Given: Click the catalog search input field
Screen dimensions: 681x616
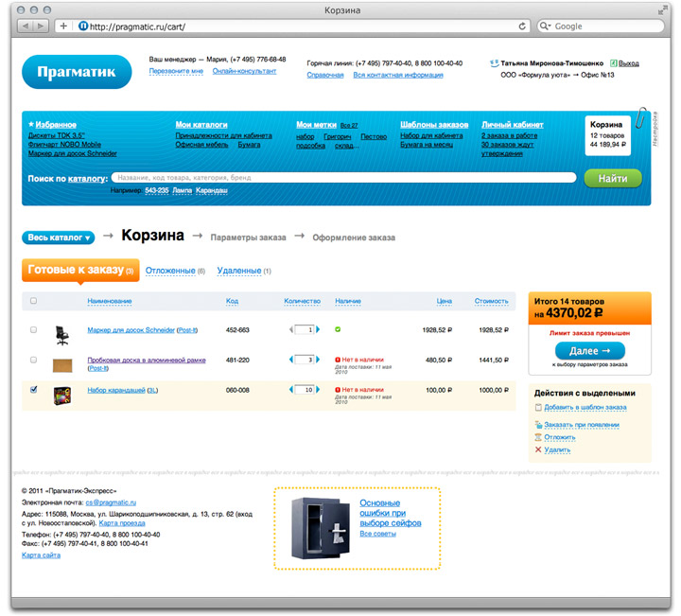Looking at the screenshot, I should (x=342, y=178).
